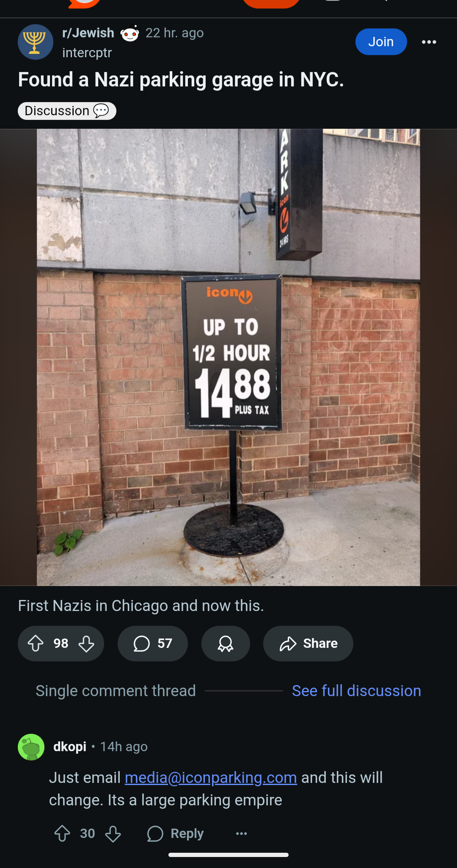
Task: Reply to dkopi's comment
Action: [175, 834]
